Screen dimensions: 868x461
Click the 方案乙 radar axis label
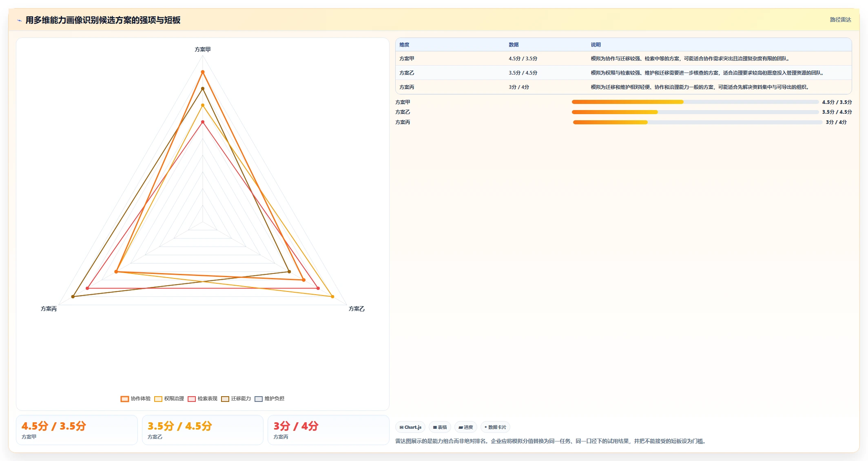tap(356, 309)
